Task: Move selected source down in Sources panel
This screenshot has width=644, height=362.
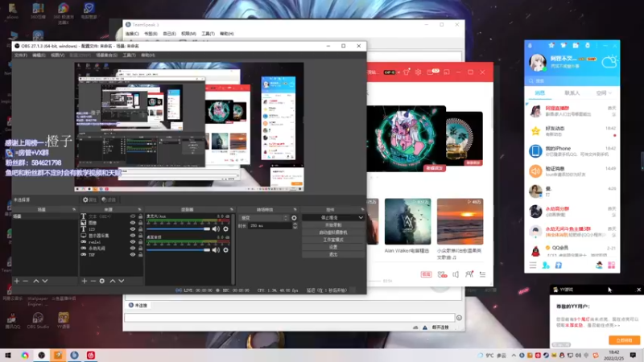Action: click(x=122, y=281)
